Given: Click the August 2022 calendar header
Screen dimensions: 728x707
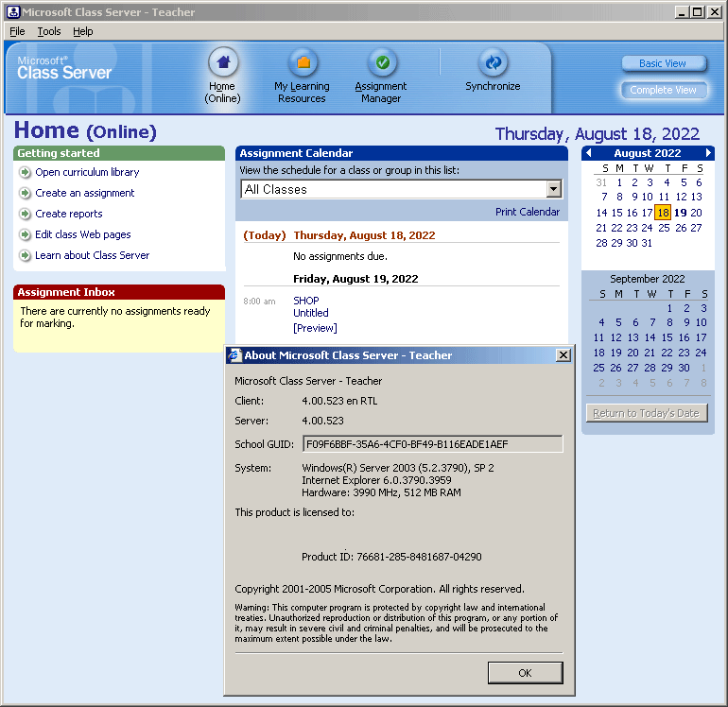Looking at the screenshot, I should pos(648,153).
